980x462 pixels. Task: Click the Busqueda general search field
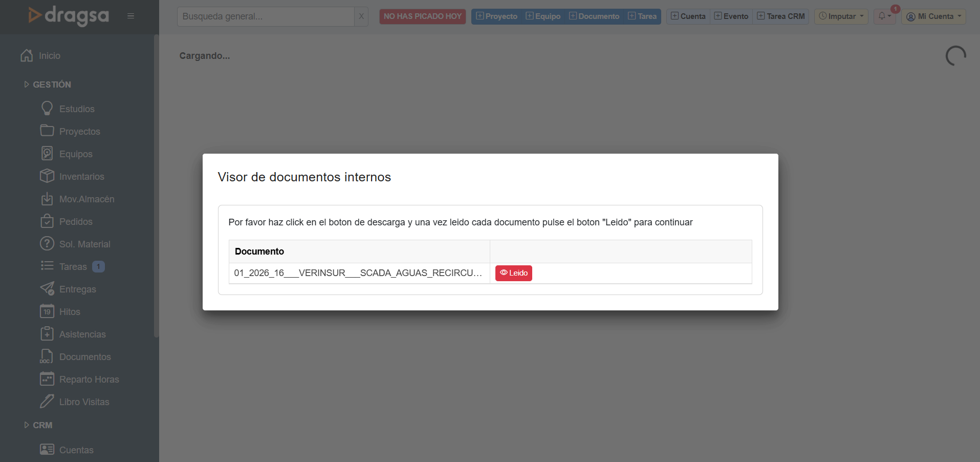(265, 16)
